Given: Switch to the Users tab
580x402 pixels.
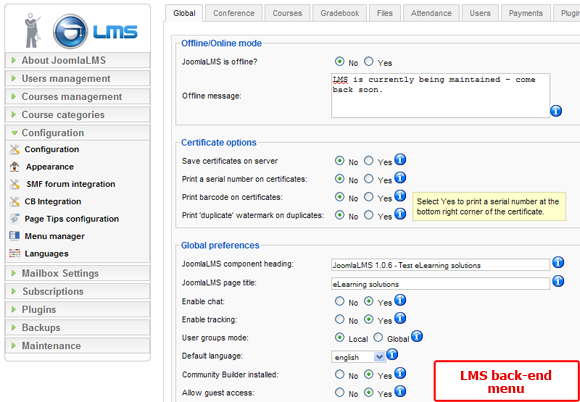Looking at the screenshot, I should [x=480, y=13].
